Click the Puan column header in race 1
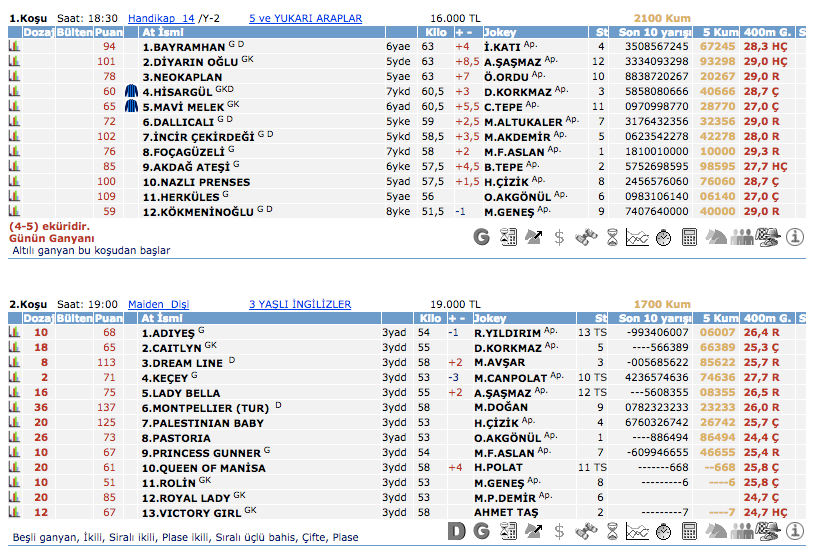The image size is (819, 558). click(x=109, y=33)
